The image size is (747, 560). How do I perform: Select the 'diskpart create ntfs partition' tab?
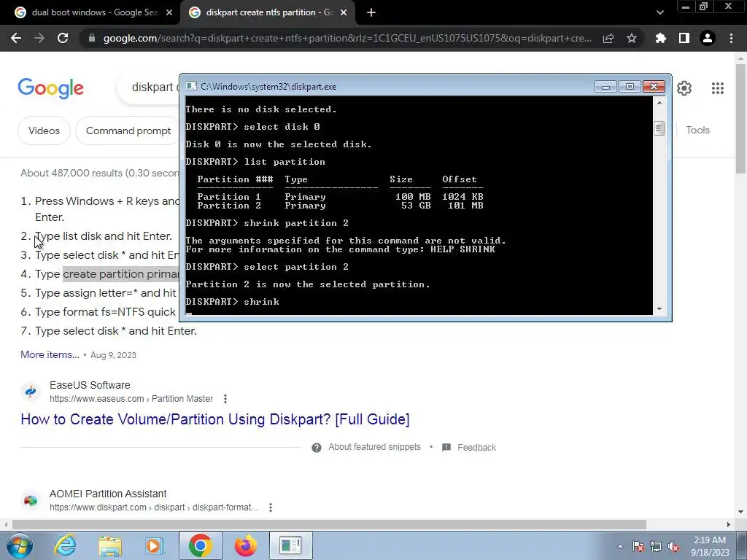pos(267,13)
